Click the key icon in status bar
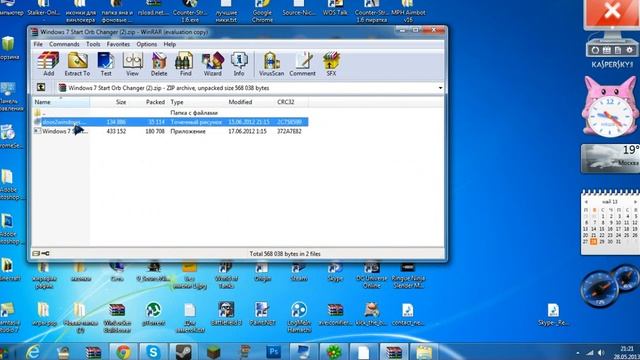640x360 pixels. pos(45,253)
